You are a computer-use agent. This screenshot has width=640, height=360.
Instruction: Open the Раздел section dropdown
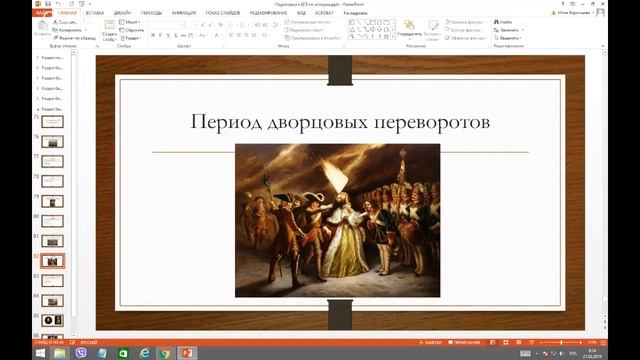click(131, 38)
